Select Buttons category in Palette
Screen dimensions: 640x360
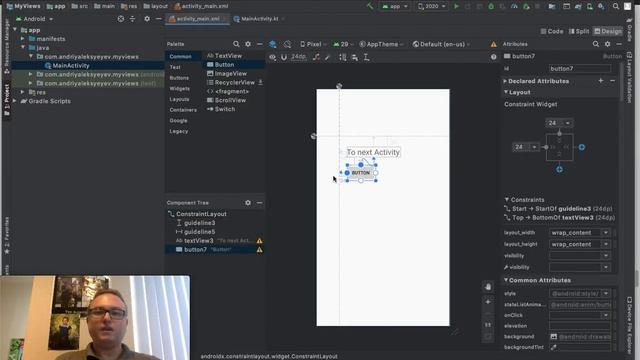pyautogui.click(x=179, y=78)
